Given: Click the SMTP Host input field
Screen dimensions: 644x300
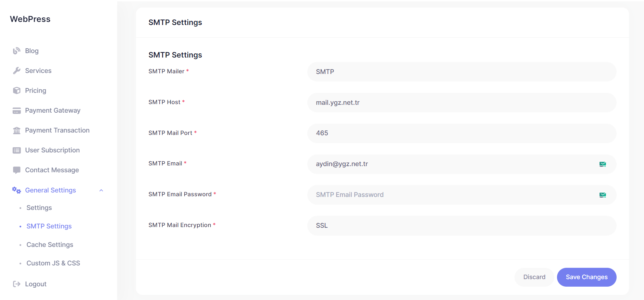Looking at the screenshot, I should tap(462, 102).
